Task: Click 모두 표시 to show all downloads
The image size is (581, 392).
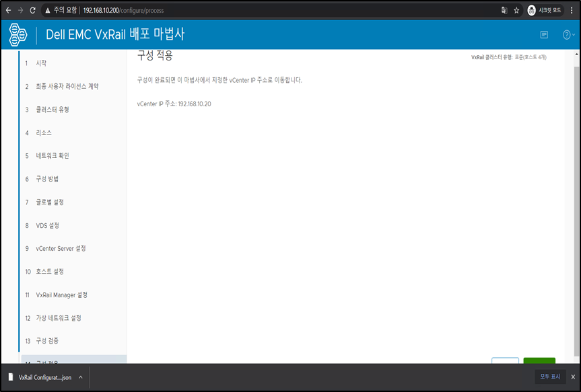Action: click(550, 377)
